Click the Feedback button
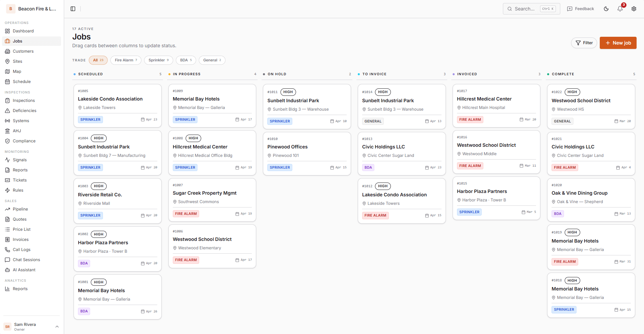 click(581, 9)
